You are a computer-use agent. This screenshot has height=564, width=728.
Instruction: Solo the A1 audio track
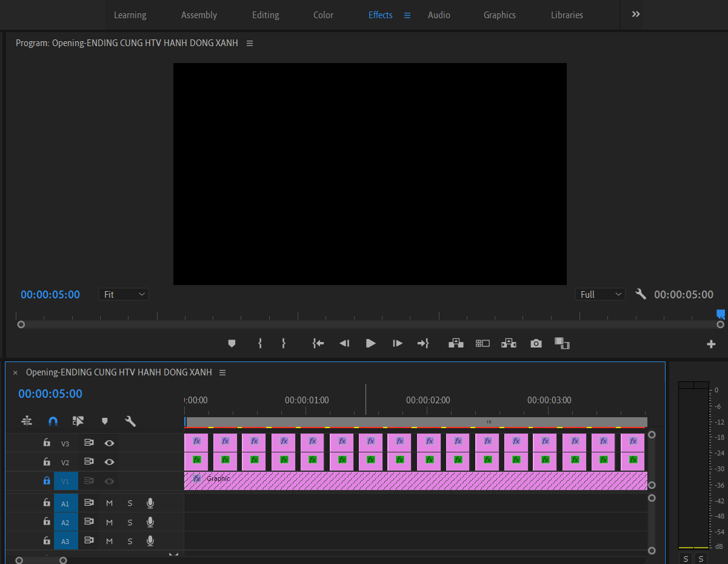click(x=130, y=503)
